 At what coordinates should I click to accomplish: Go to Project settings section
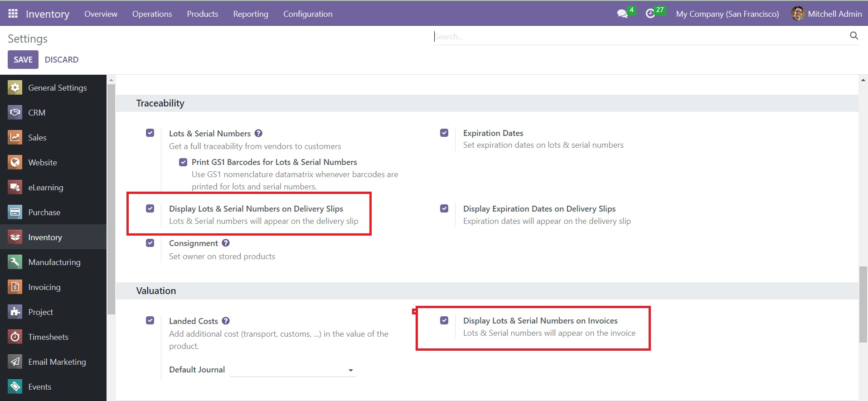pos(53,312)
